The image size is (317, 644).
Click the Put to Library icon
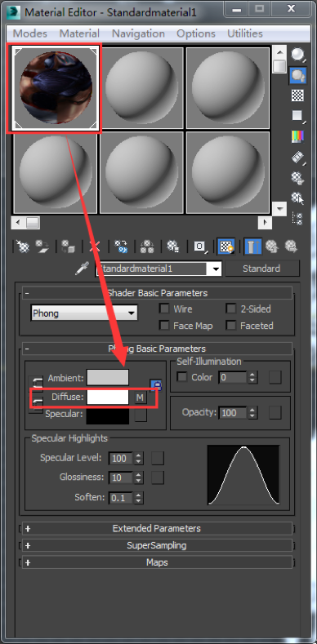172,246
